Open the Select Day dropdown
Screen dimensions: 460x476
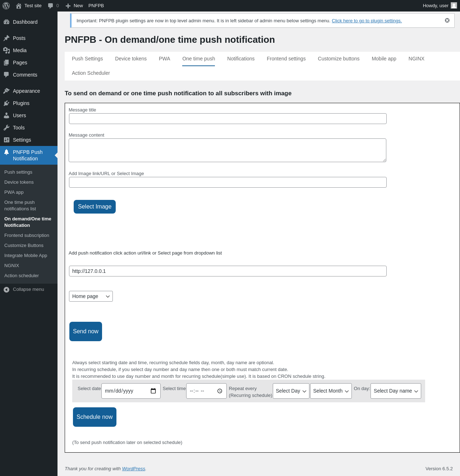pyautogui.click(x=291, y=391)
